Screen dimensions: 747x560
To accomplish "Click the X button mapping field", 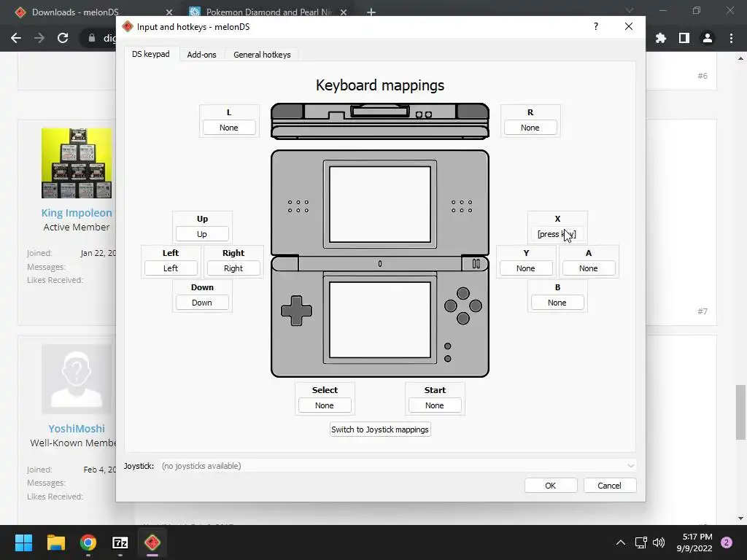I will [557, 234].
